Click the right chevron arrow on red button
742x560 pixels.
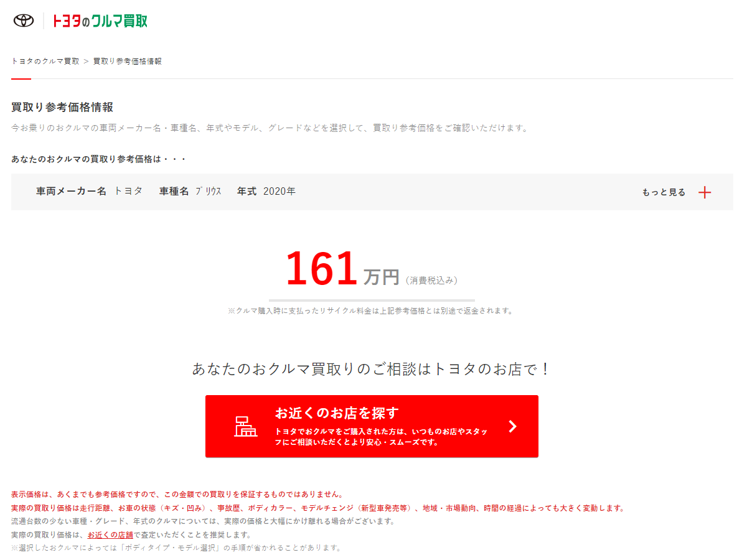(512, 427)
